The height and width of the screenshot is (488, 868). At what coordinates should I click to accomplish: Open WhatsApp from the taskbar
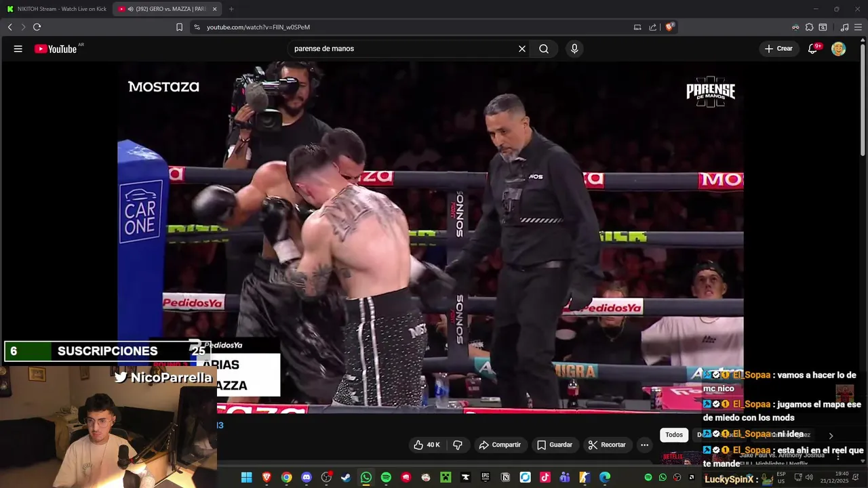(x=366, y=478)
